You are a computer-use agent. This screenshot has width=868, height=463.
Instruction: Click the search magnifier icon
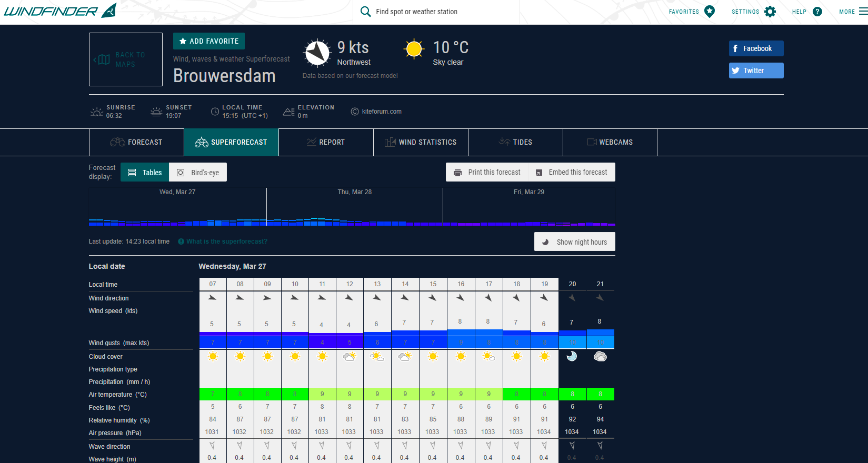click(365, 12)
